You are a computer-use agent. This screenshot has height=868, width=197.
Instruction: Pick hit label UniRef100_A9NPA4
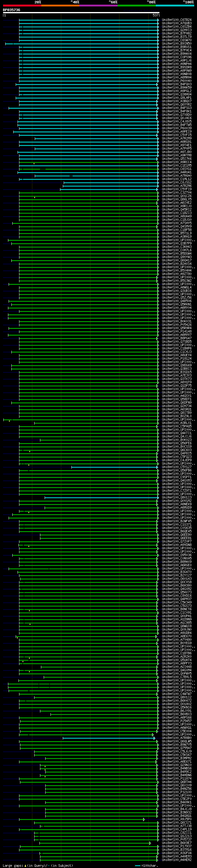(x=177, y=64)
